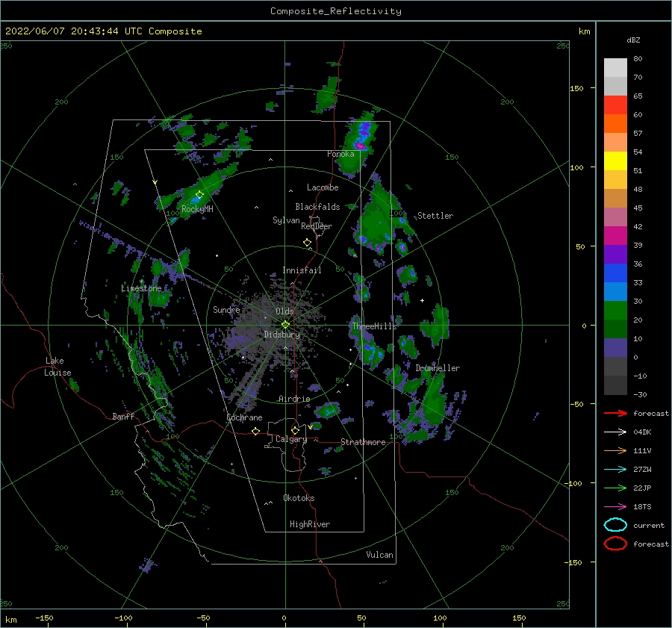This screenshot has width=672, height=628.
Task: Click the Calgary city label
Action: coord(291,439)
